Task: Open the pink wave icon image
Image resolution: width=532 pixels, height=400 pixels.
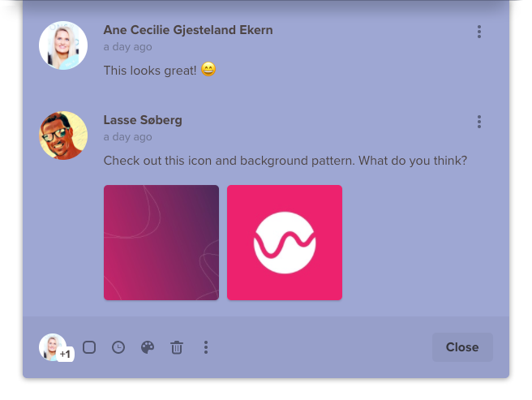Action: coord(285,243)
